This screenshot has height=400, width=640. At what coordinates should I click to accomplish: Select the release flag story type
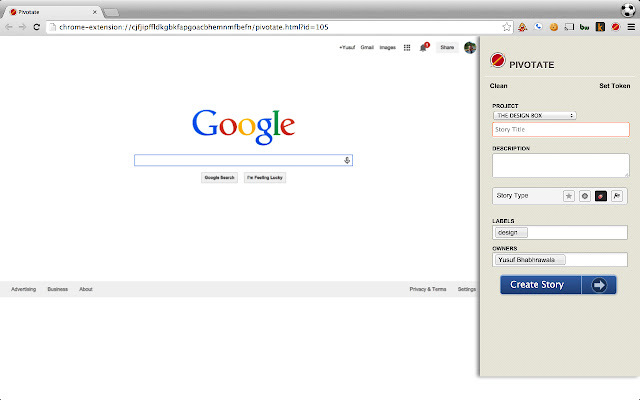617,196
